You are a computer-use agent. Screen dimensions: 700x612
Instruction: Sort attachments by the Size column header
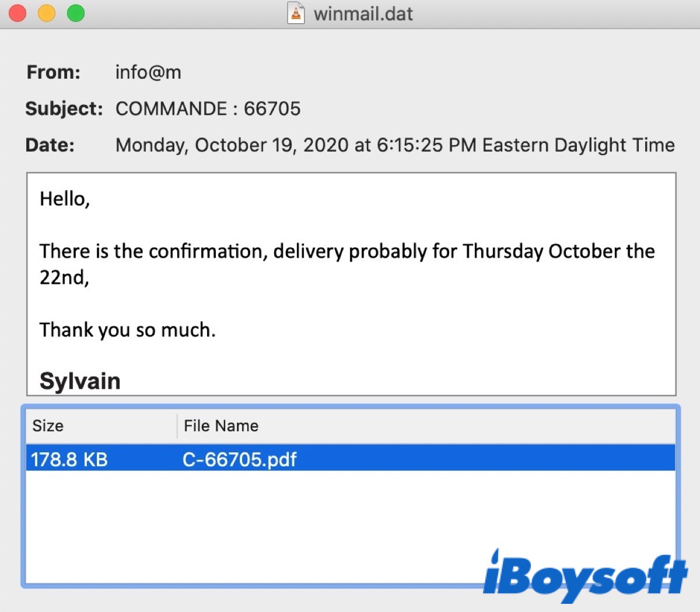[48, 425]
